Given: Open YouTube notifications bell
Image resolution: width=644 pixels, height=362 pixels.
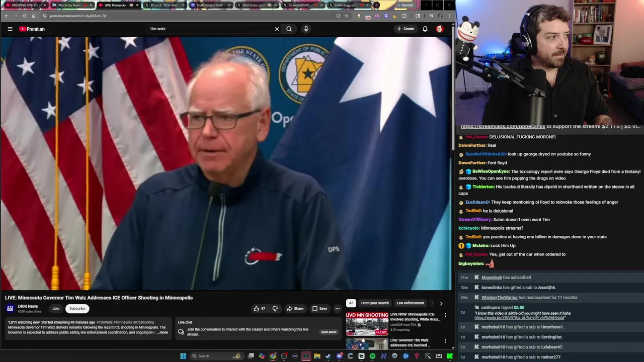Looking at the screenshot, I should coord(425,29).
